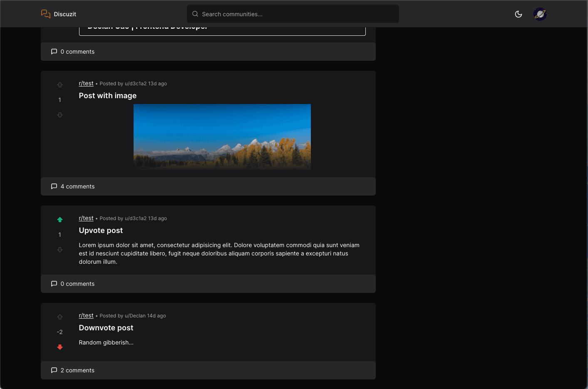Upvote the 'Downvote post' entry
Viewport: 588px width, 389px height.
click(60, 317)
